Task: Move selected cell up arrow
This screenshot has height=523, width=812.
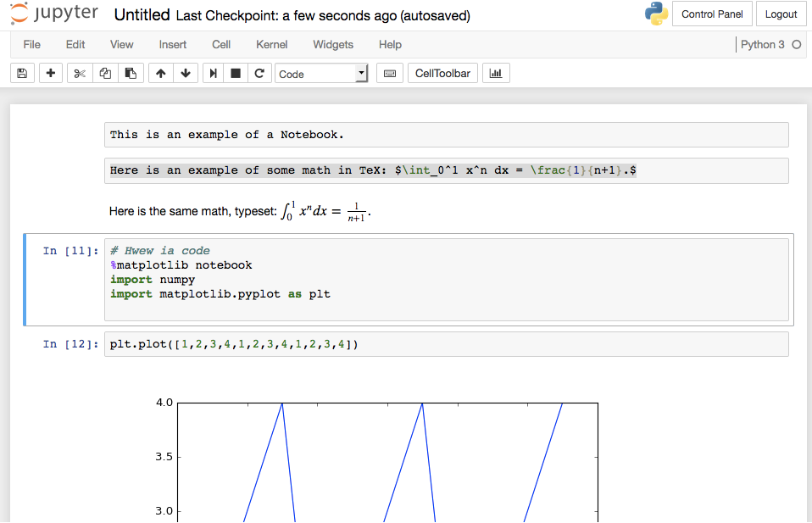Action: point(161,74)
